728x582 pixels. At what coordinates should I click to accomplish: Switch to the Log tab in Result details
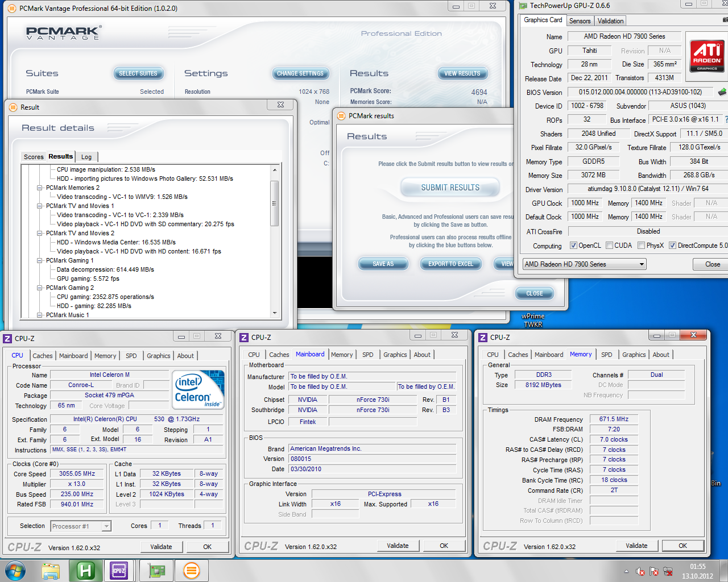click(86, 157)
